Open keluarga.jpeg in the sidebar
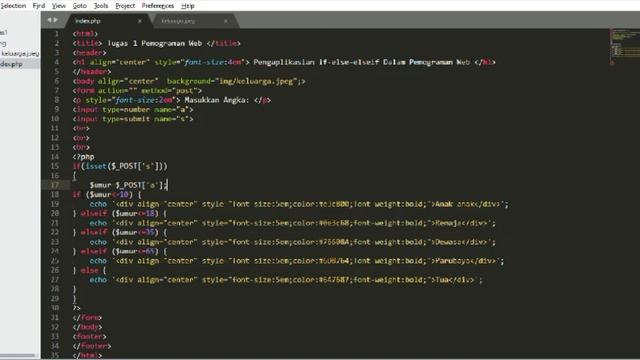This screenshot has width=640, height=360. [x=20, y=53]
